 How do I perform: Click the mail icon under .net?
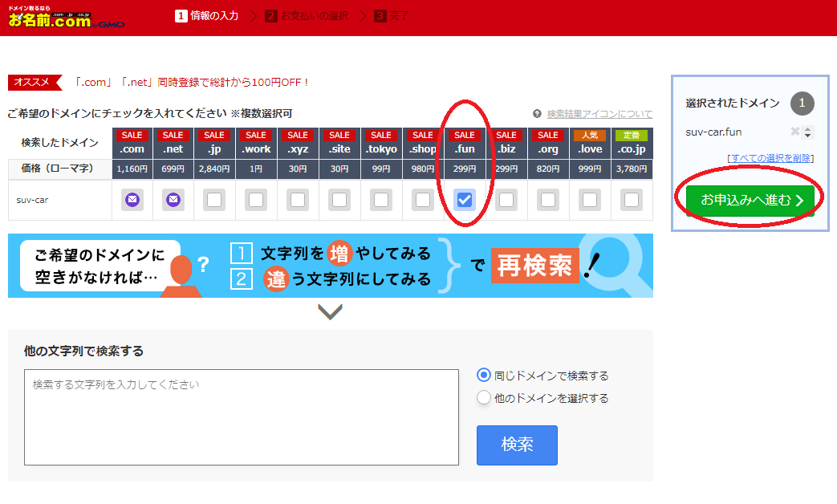coord(173,200)
